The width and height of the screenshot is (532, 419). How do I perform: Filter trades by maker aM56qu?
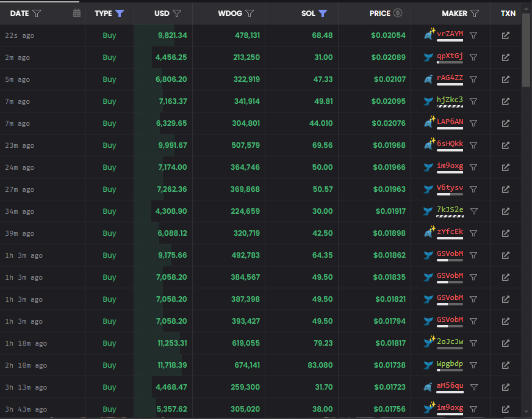click(x=474, y=387)
